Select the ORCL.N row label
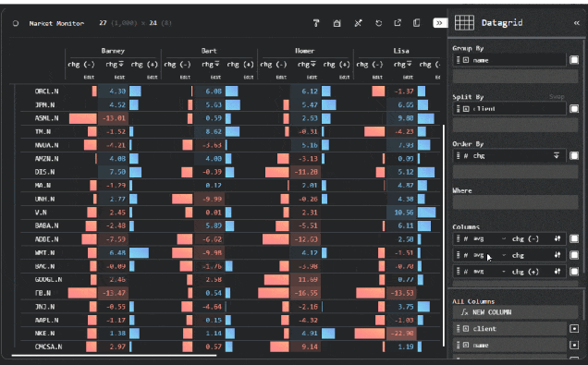This screenshot has height=365, width=588. tap(46, 91)
